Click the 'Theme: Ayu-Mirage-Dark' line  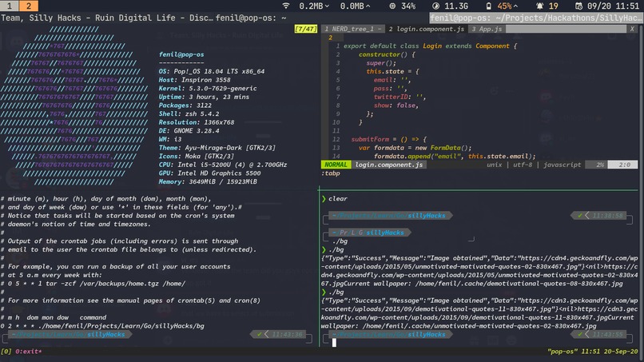[x=217, y=148]
